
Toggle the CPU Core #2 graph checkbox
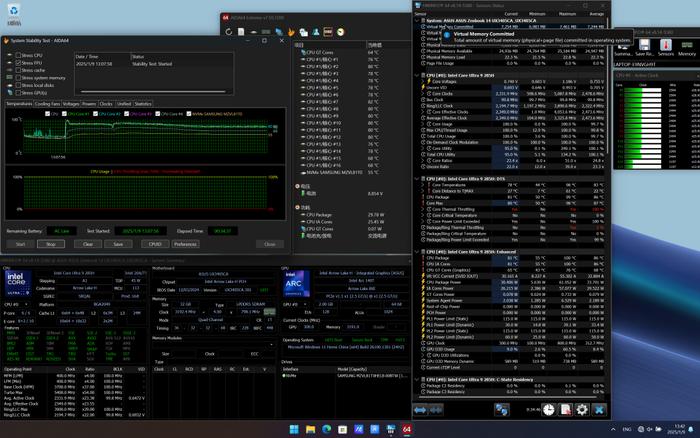pos(95,114)
